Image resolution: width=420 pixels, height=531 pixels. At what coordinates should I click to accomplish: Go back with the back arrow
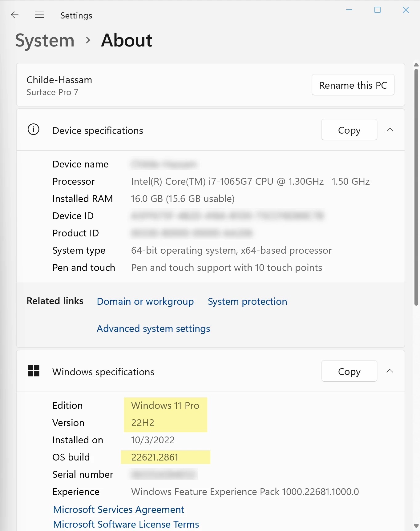point(15,15)
